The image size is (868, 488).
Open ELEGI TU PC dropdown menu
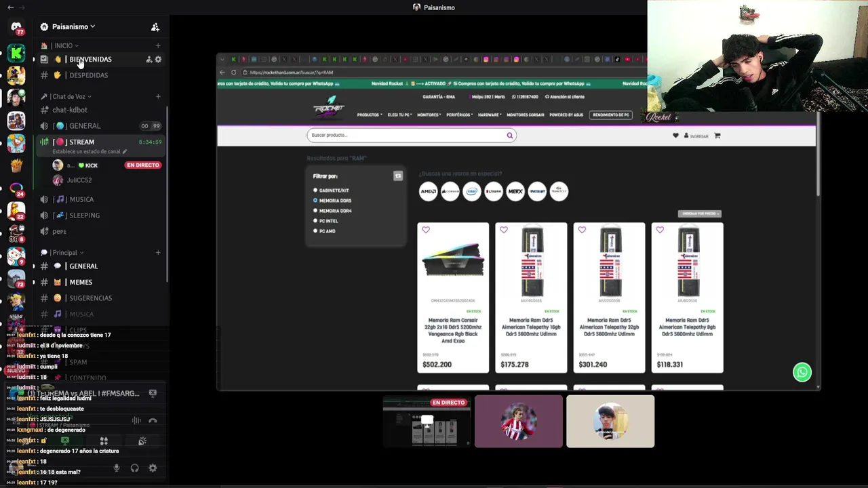pos(400,115)
